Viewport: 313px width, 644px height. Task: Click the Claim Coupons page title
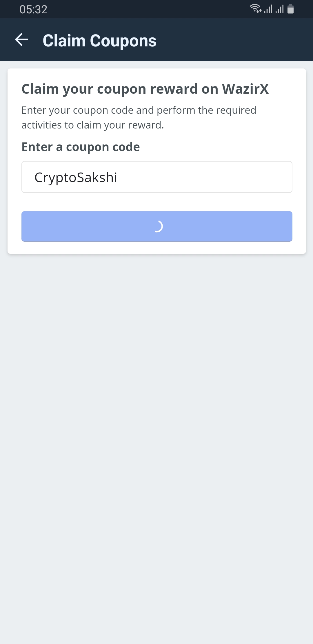click(99, 41)
